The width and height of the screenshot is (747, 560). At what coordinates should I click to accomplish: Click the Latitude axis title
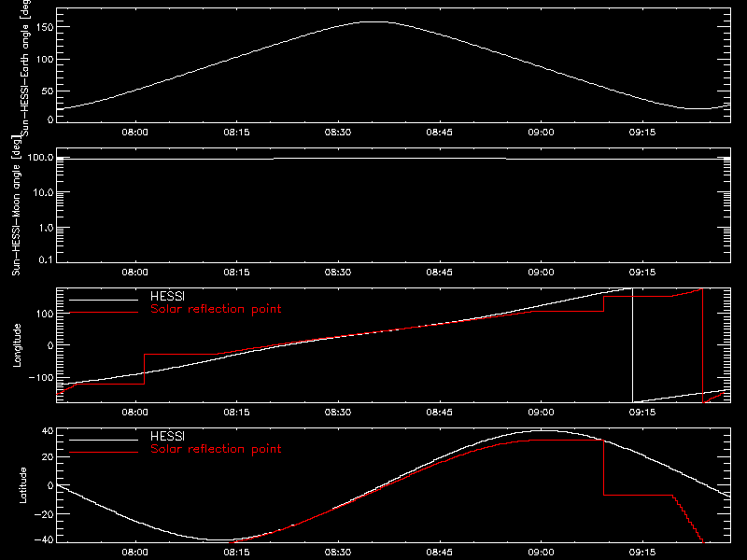(x=22, y=485)
